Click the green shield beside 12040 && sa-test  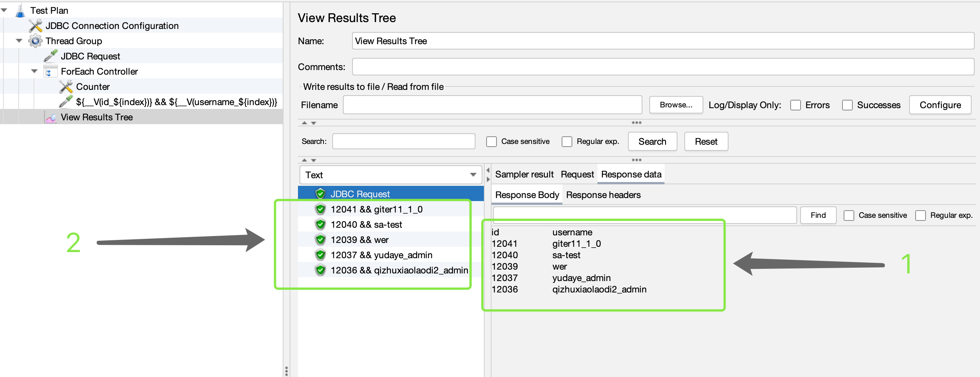pyautogui.click(x=320, y=224)
